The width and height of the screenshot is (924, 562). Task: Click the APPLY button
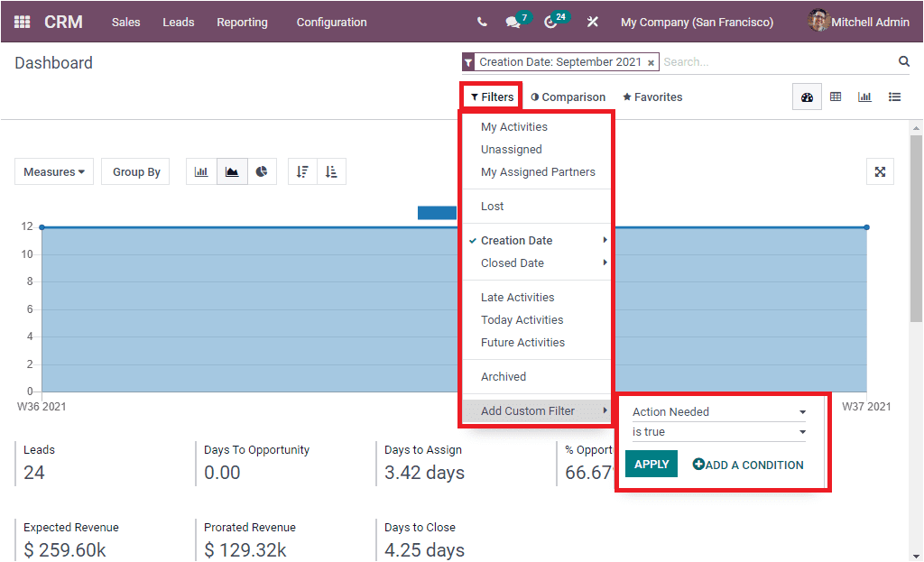(651, 463)
